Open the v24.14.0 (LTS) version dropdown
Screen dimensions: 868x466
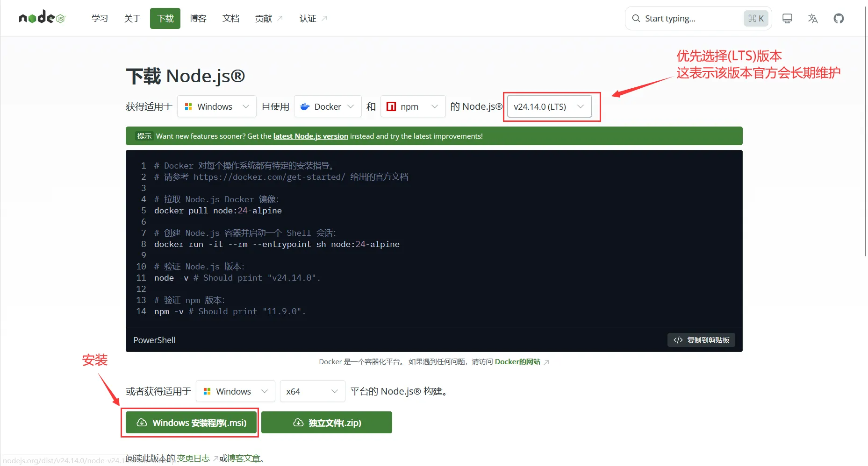(x=549, y=106)
